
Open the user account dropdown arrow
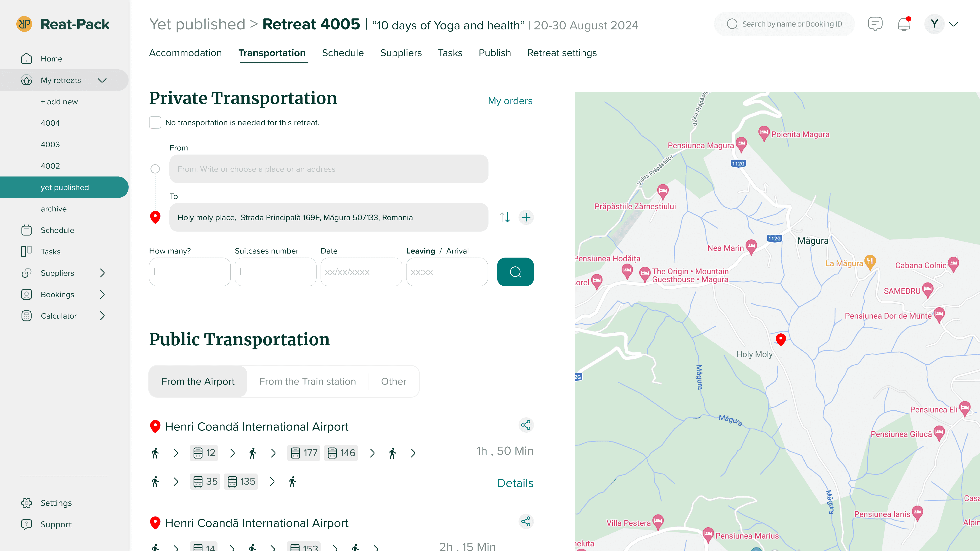click(953, 24)
